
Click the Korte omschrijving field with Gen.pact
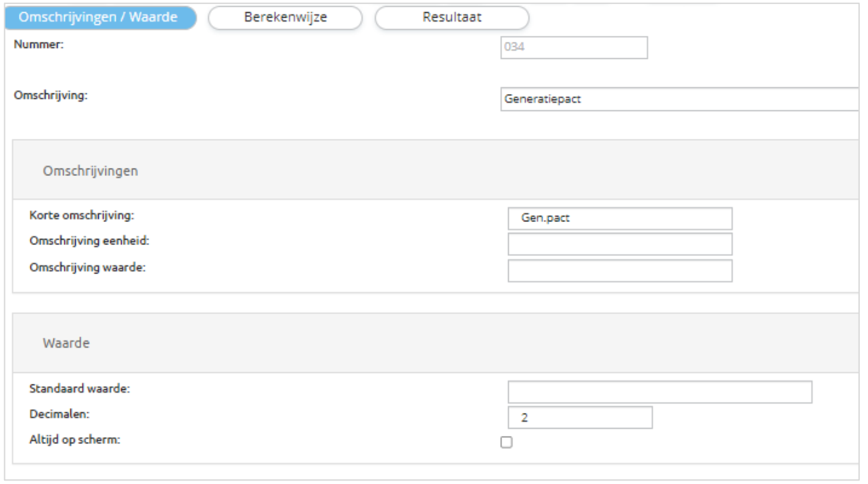coord(620,219)
